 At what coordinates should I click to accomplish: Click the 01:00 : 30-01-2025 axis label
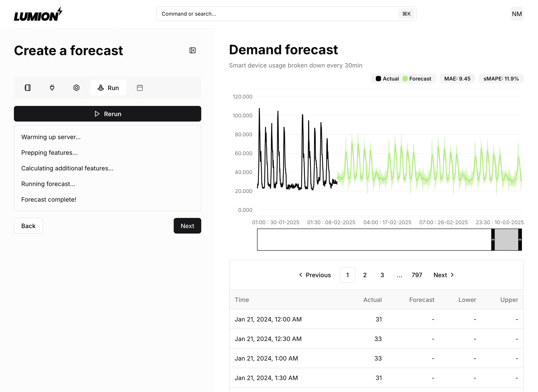(x=276, y=222)
